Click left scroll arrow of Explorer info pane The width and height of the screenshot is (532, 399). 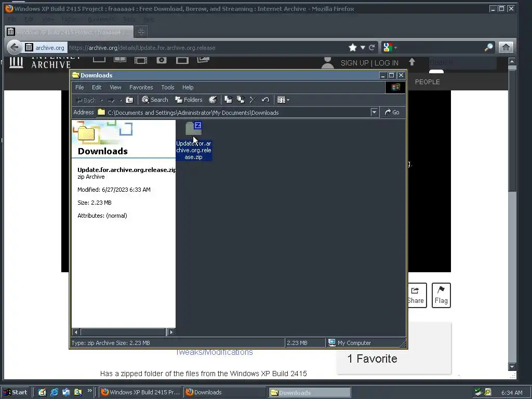[x=76, y=332]
